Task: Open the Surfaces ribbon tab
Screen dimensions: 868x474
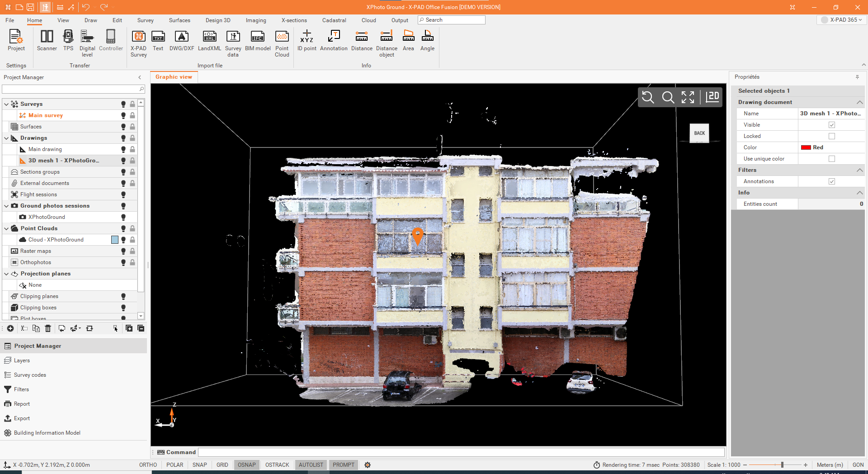Action: 179,20
